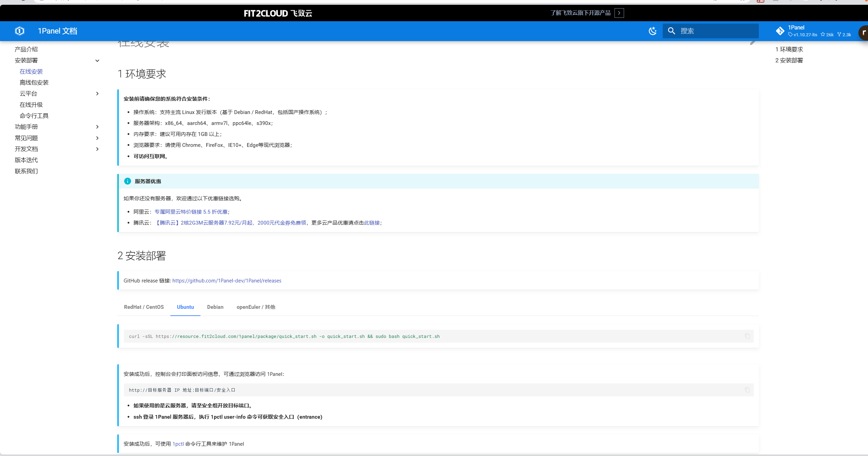Image resolution: width=868 pixels, height=456 pixels.
Task: Jump to 2 安装部署 in table of contents
Action: [789, 60]
